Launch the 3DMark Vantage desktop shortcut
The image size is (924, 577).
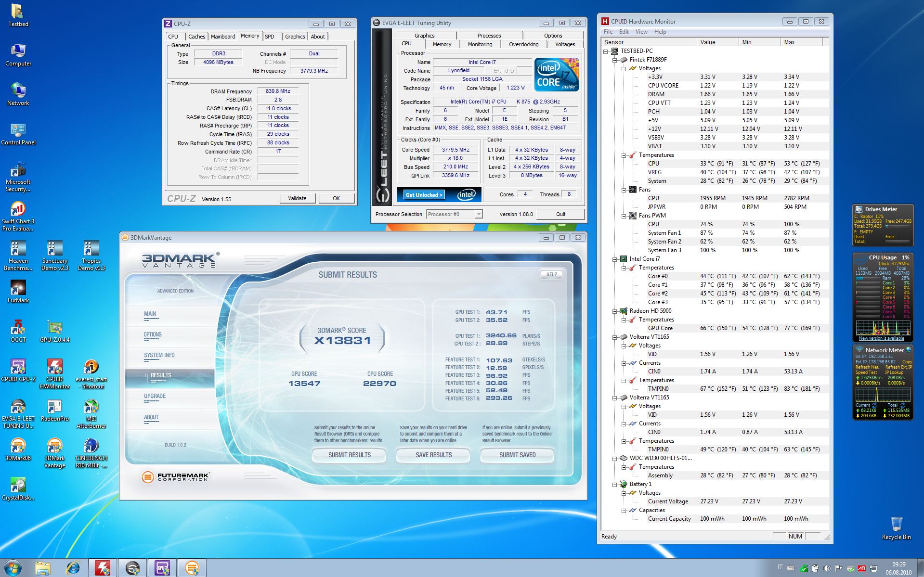pos(55,453)
